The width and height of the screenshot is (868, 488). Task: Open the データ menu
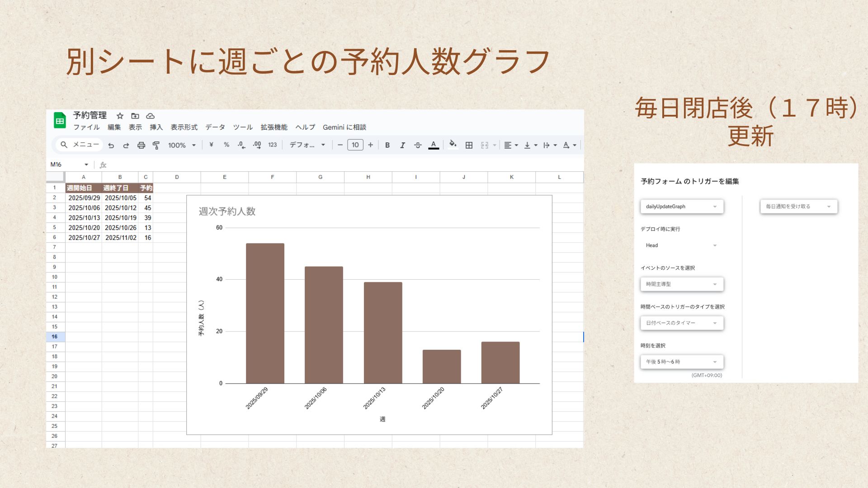pos(215,127)
